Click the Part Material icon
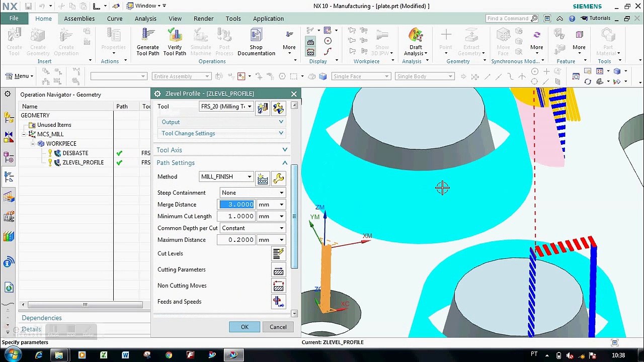 [608, 42]
